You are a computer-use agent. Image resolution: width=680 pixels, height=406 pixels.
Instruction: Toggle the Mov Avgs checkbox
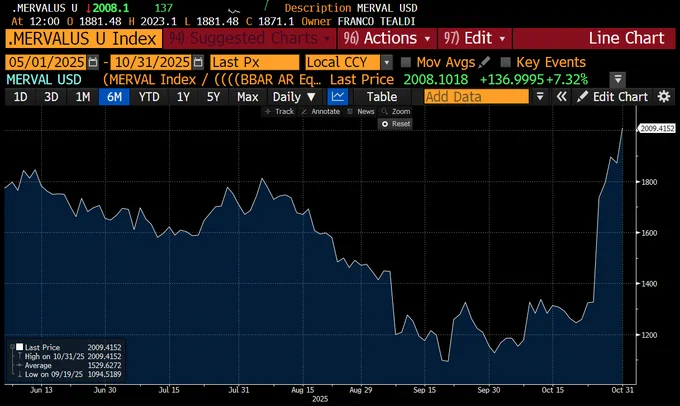click(406, 62)
